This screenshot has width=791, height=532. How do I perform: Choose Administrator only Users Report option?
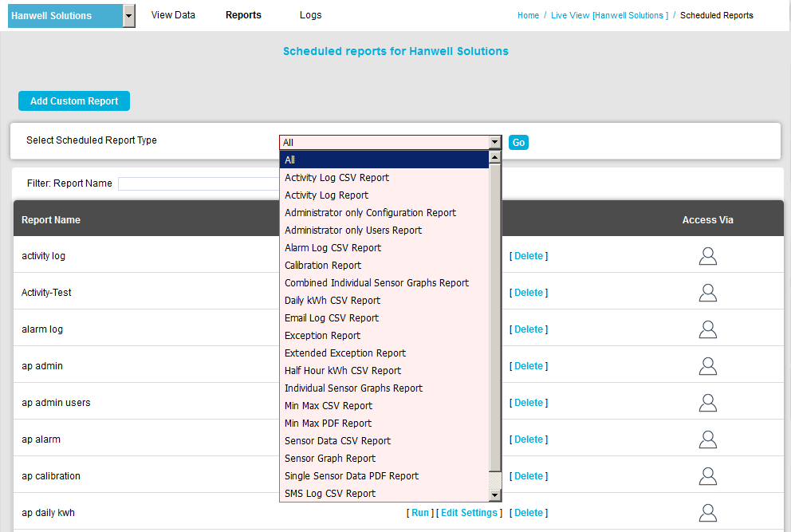coord(384,231)
